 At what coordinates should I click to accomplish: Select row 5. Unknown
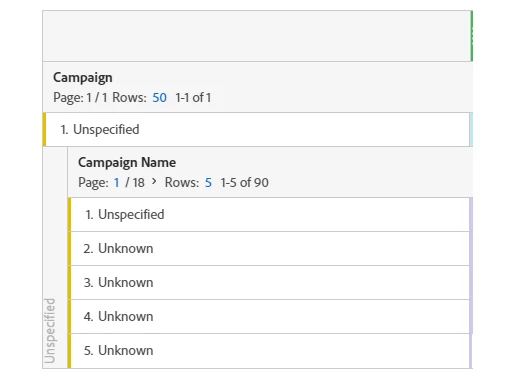[270, 351]
